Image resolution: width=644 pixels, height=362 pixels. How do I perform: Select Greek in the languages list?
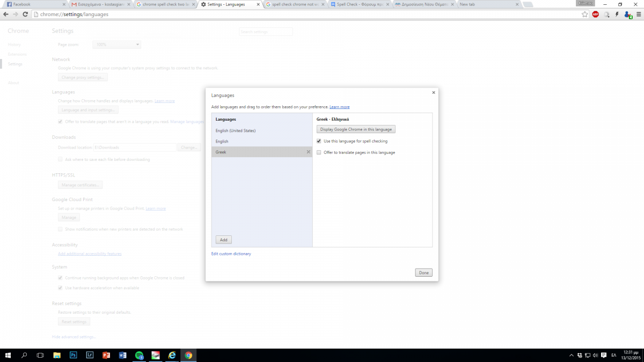(x=262, y=152)
